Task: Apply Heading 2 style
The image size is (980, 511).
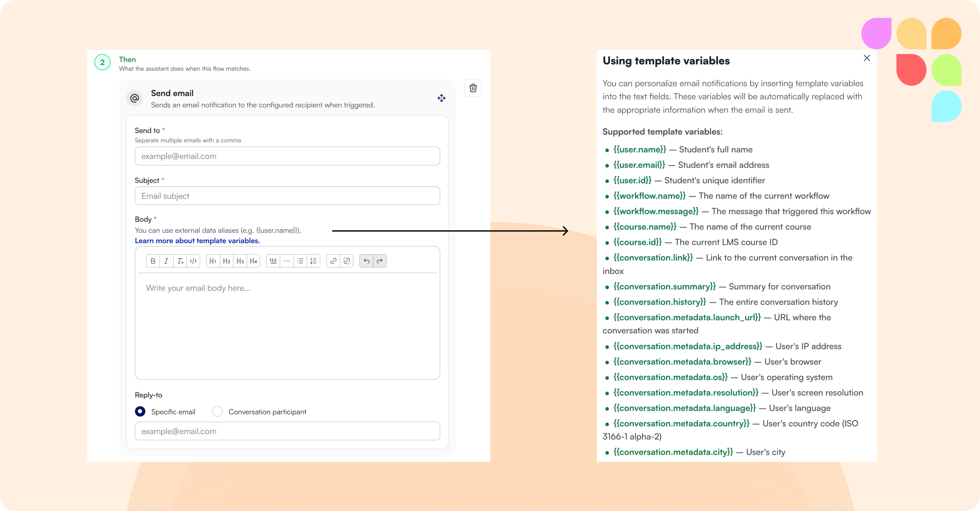Action: point(226,261)
